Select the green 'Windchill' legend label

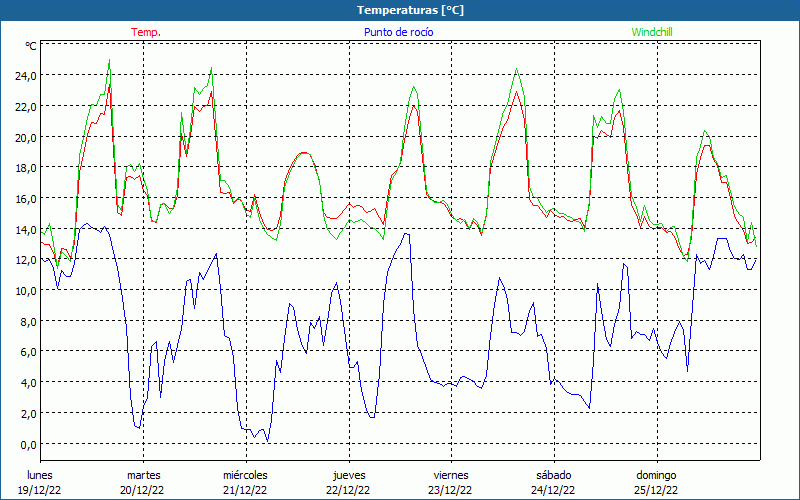pyautogui.click(x=652, y=32)
